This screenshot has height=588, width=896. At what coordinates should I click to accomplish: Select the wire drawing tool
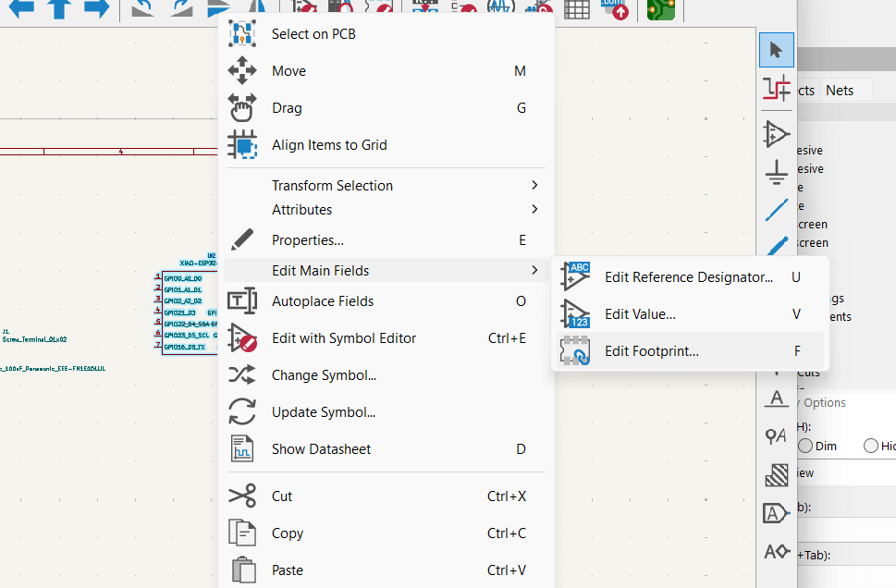[x=776, y=211]
